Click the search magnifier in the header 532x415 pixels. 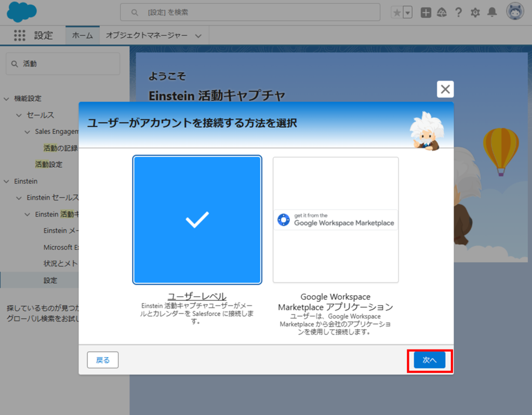(x=135, y=12)
